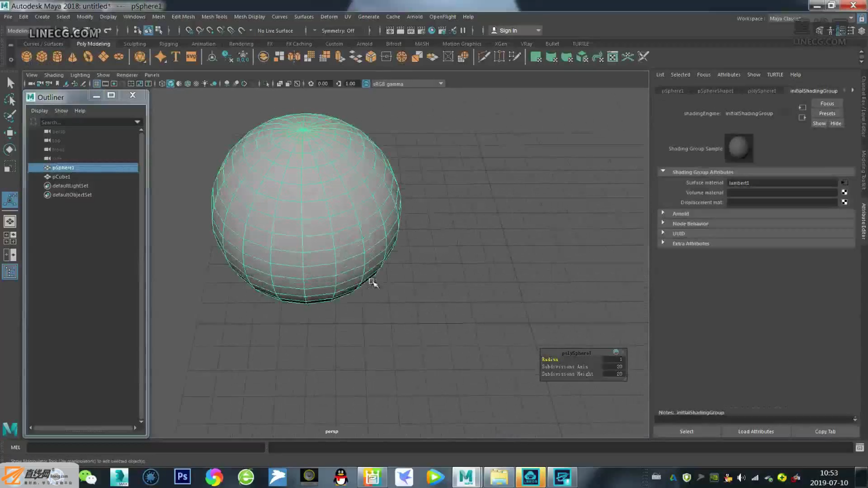Switch to the Sculpting shelf tab
Screen dimensions: 868x488
point(135,44)
